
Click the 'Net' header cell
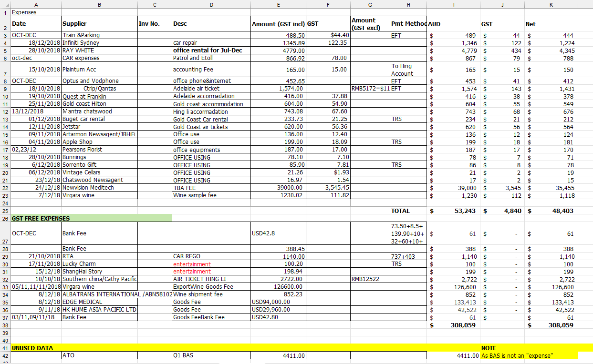[551, 24]
